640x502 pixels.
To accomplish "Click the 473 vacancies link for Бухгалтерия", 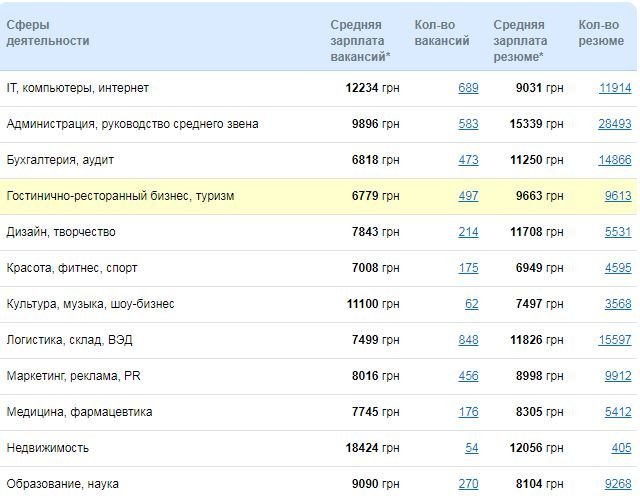I will (468, 160).
